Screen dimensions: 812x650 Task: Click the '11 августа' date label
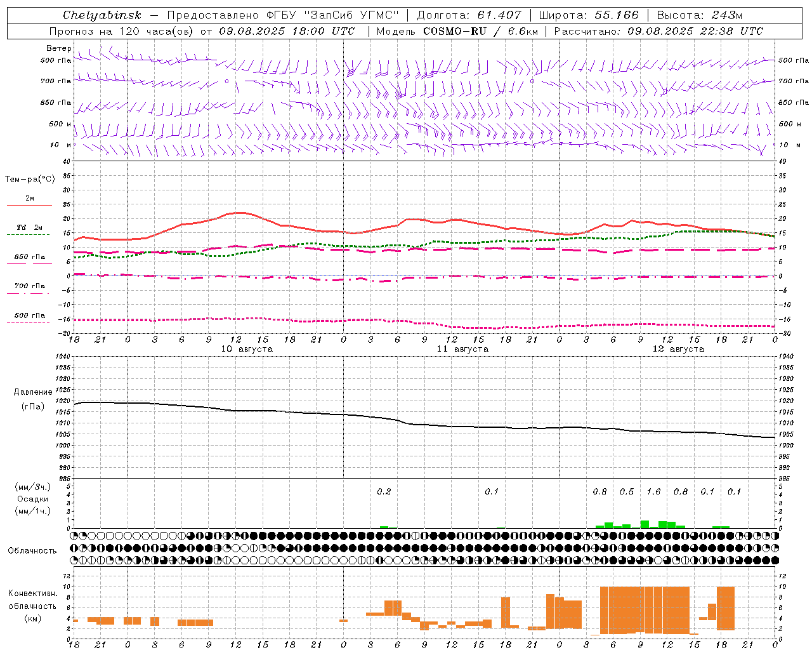coord(462,349)
